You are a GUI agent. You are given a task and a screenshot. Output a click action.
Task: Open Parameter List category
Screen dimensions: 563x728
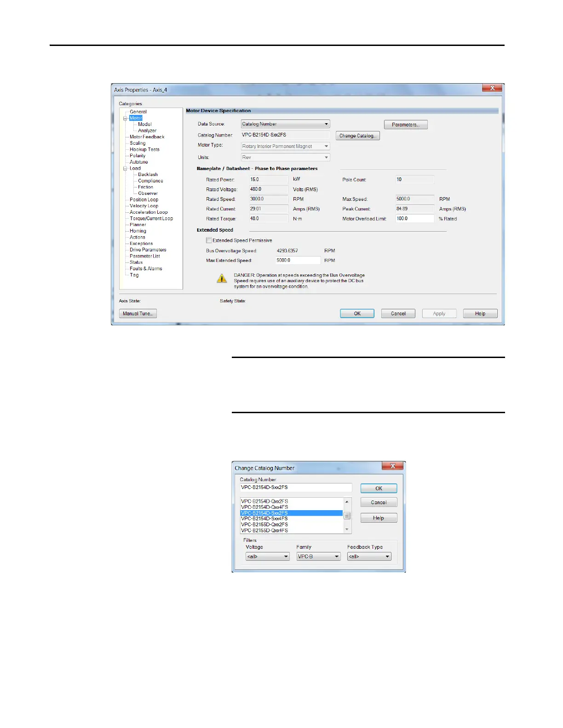(144, 256)
